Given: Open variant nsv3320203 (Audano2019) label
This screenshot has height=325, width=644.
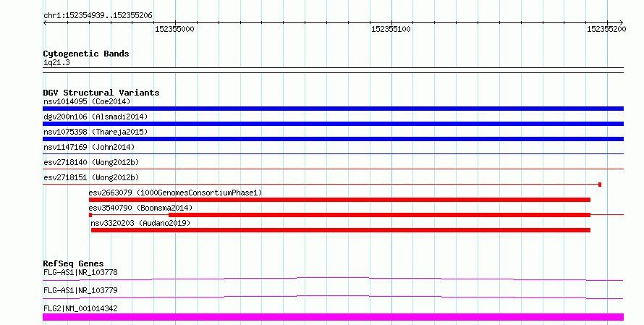Looking at the screenshot, I should coord(140,223).
